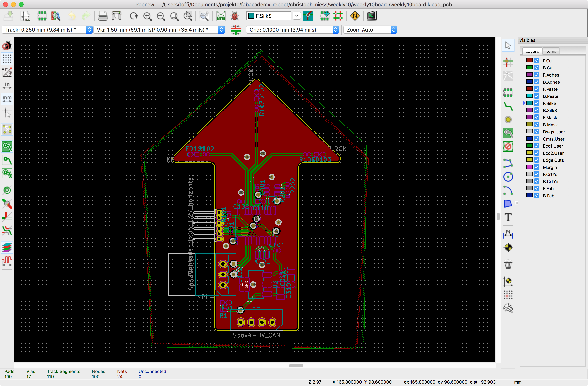
Task: Select the Add keepout area tool
Action: click(508, 146)
